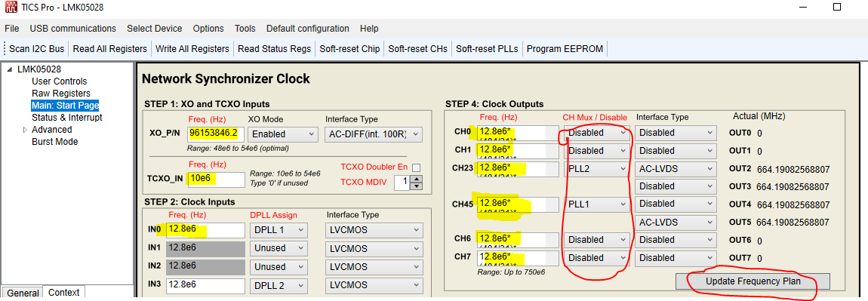The width and height of the screenshot is (868, 301).
Task: Click the Update Frequency Plan button
Action: (x=753, y=281)
